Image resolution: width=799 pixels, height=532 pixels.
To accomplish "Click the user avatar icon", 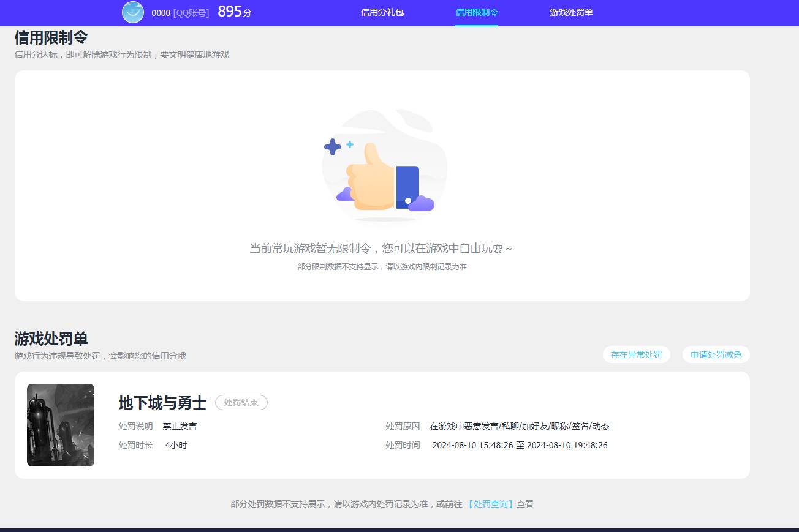I will (133, 12).
